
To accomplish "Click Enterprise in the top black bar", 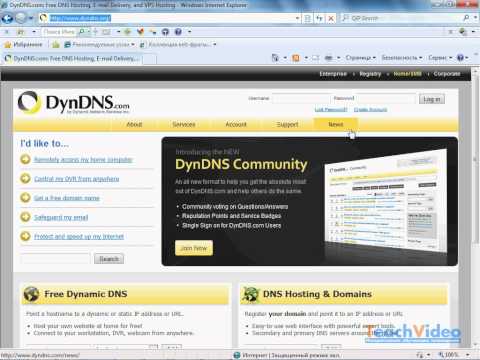I will (333, 74).
